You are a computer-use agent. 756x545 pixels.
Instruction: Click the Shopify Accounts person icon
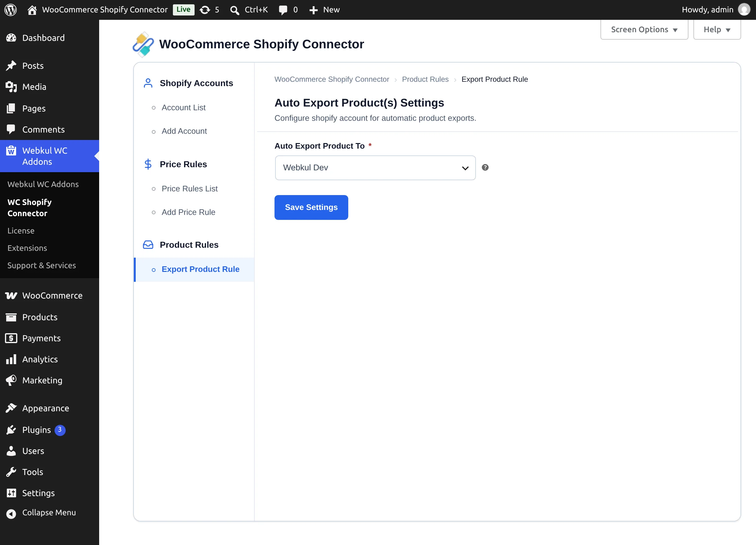(x=148, y=83)
